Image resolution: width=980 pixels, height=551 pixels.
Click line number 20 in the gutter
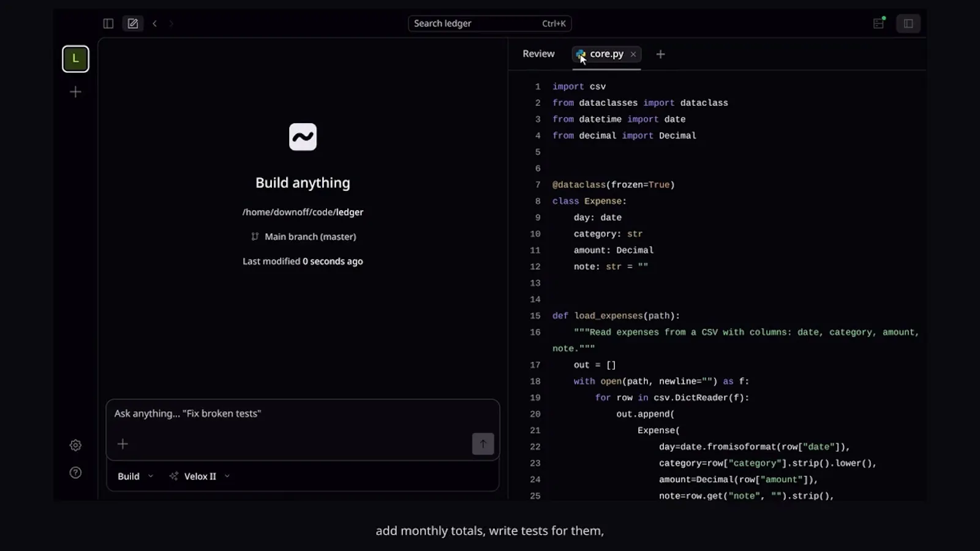coord(535,414)
